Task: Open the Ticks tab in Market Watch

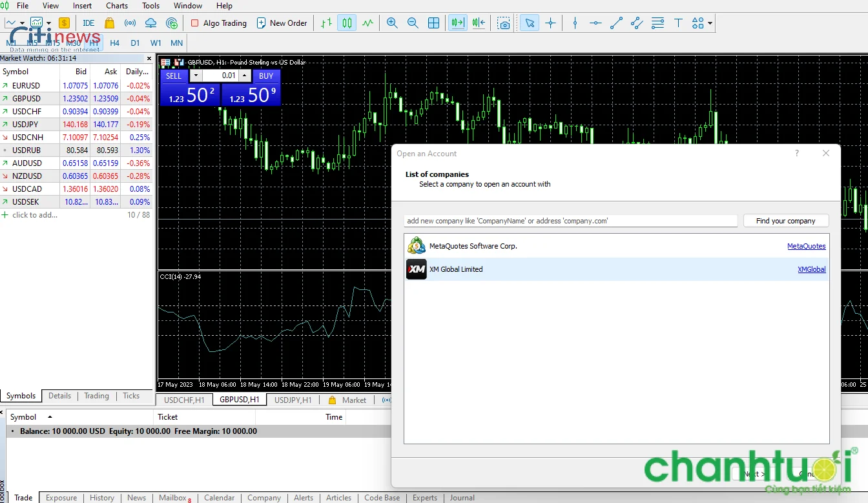Action: [131, 396]
